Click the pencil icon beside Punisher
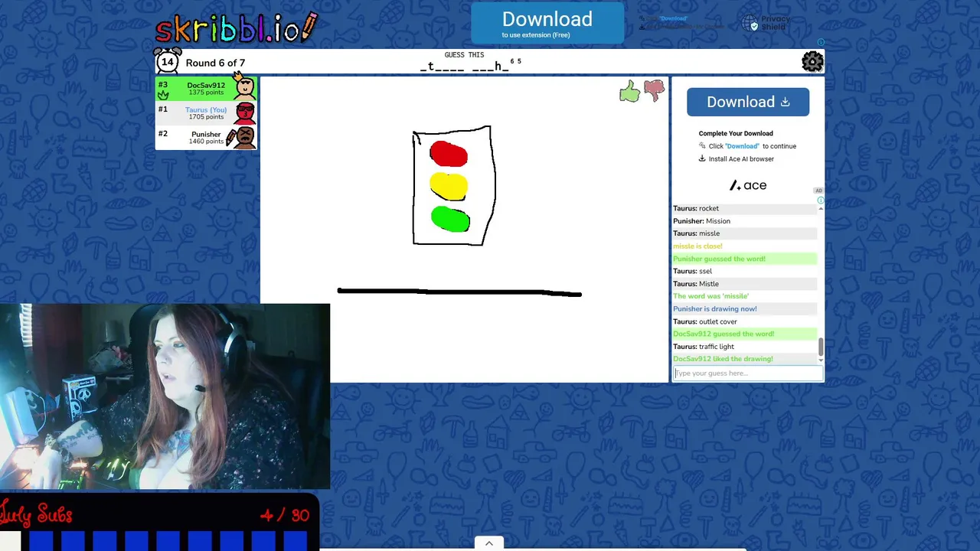Viewport: 980px width, 551px height. (231, 138)
